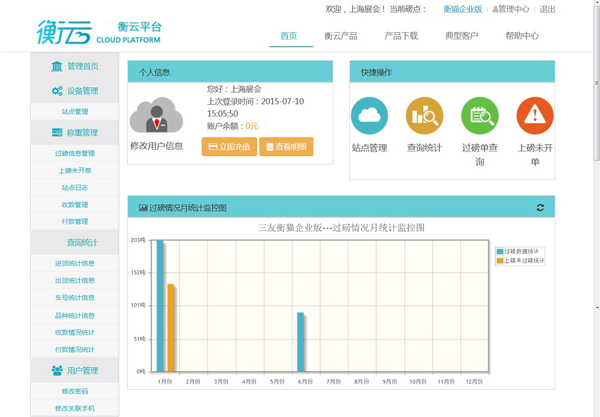The width and height of the screenshot is (600, 417).
Task: Refresh the monthly statistics chart
Action: click(541, 208)
